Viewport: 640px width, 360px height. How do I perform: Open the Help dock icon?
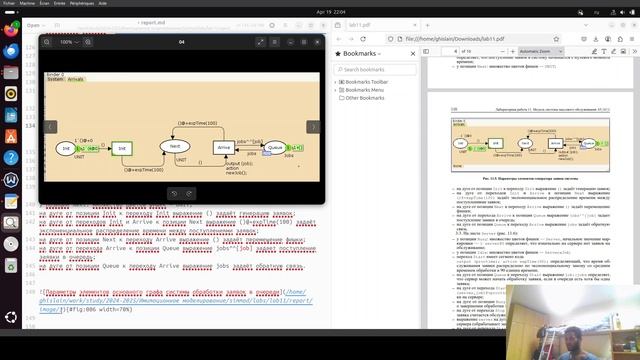pos(11,158)
